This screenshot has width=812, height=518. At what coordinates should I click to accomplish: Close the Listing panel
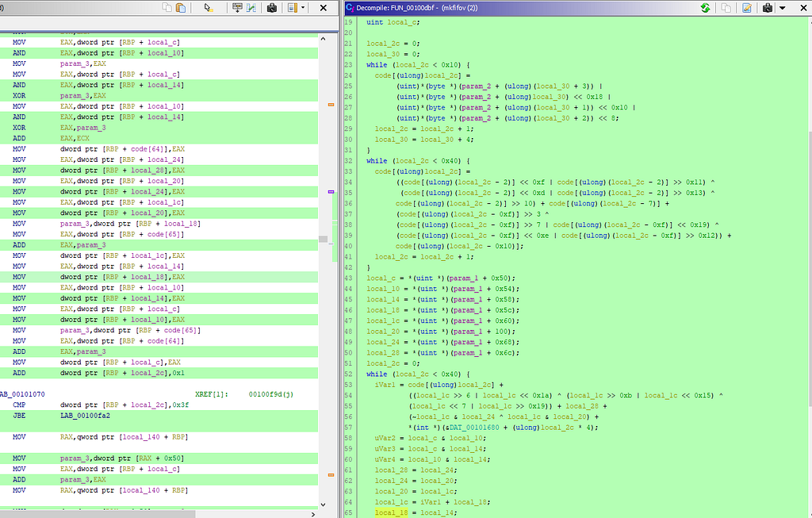pos(324,8)
